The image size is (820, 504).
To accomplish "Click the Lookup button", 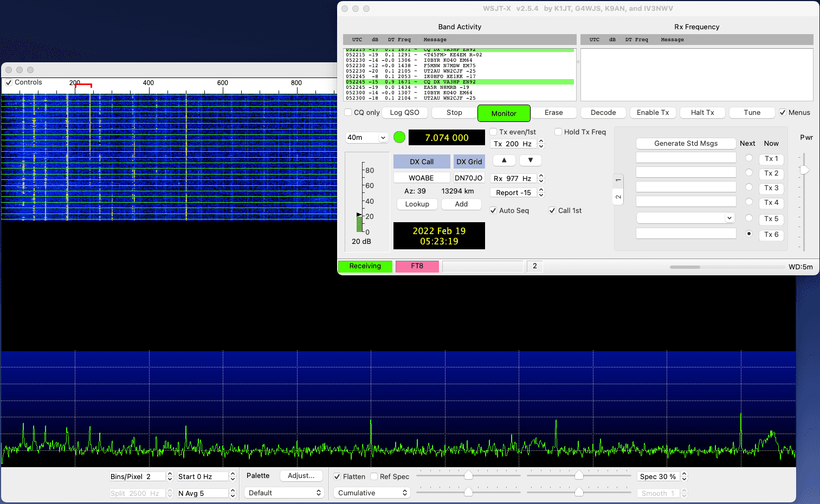I will (417, 204).
